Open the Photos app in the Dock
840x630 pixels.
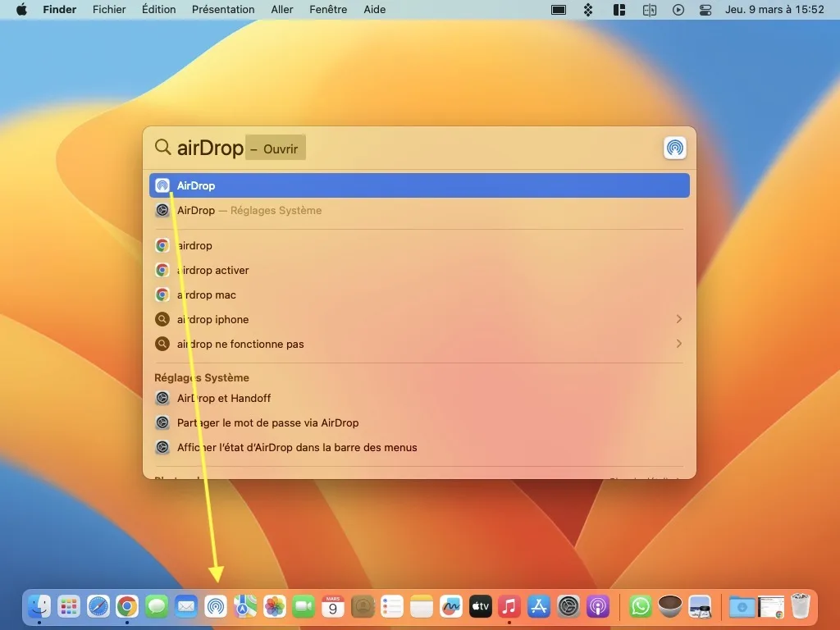(x=273, y=605)
